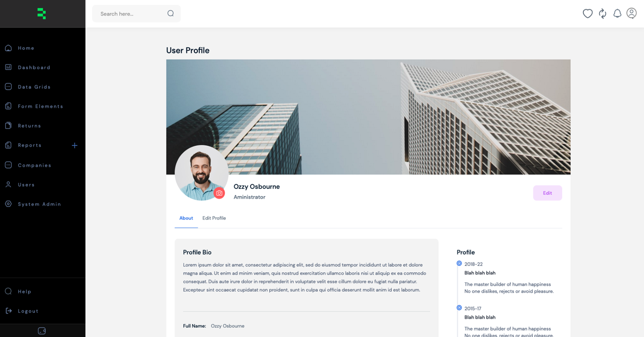
Task: Open Home menu item
Action: [26, 48]
